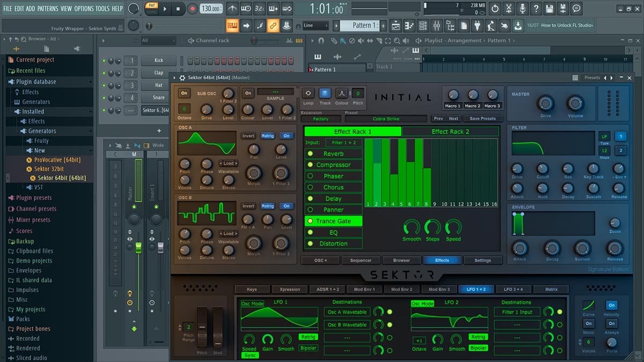Open the filter type LP selector
This screenshot has width=644, height=362.
pyautogui.click(x=604, y=136)
